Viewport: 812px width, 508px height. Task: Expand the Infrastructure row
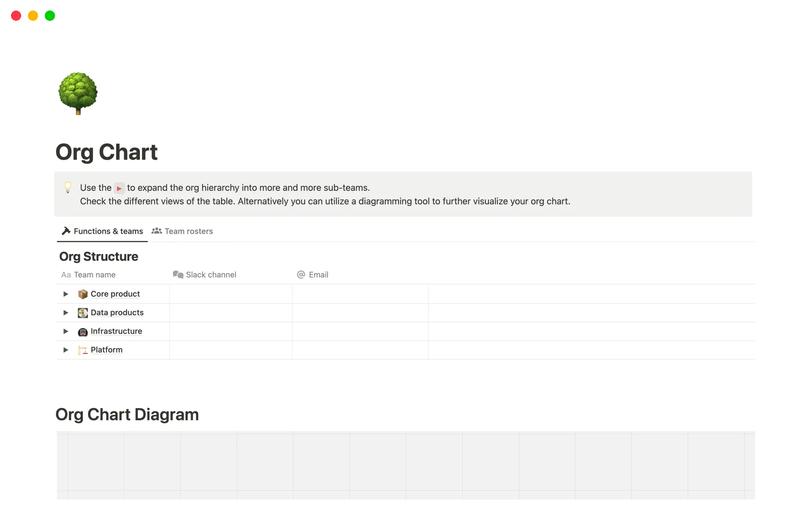[x=66, y=331]
